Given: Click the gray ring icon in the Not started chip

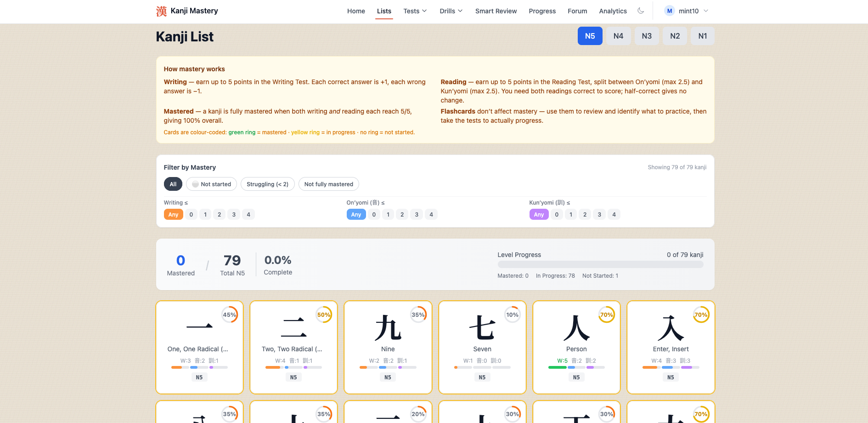Looking at the screenshot, I should click(196, 184).
